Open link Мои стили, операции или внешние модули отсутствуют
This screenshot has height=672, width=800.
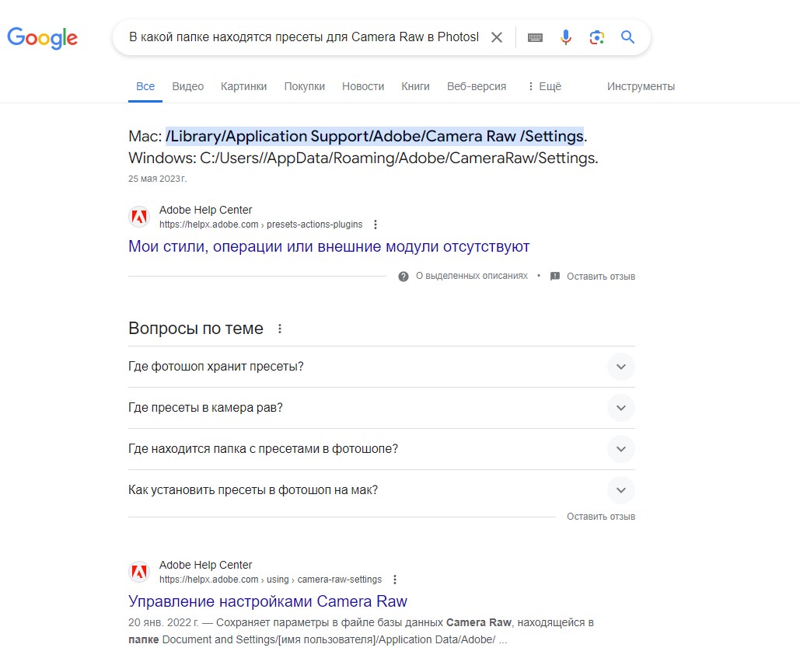pyautogui.click(x=329, y=246)
